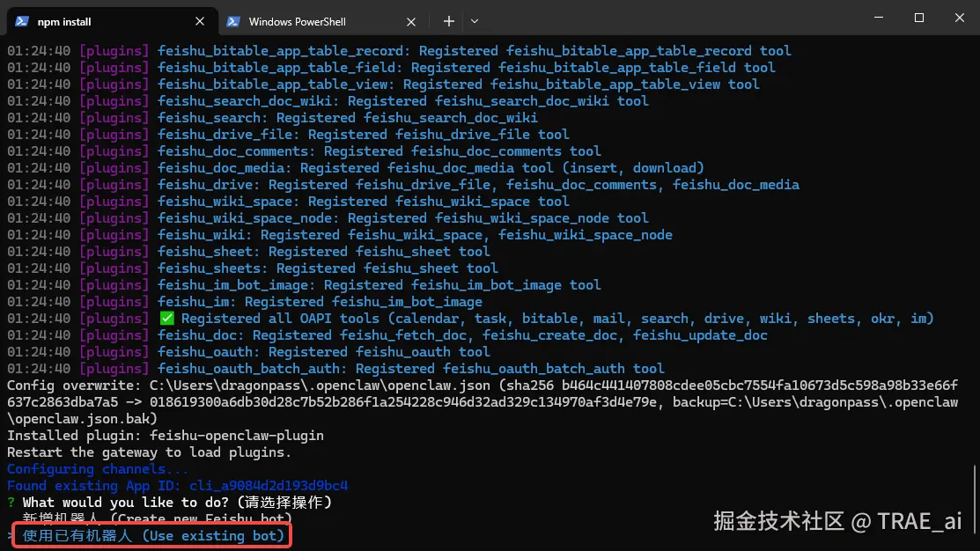Open the new-tab profile dropdown chevron
Image resolution: width=980 pixels, height=551 pixels.
(x=475, y=21)
